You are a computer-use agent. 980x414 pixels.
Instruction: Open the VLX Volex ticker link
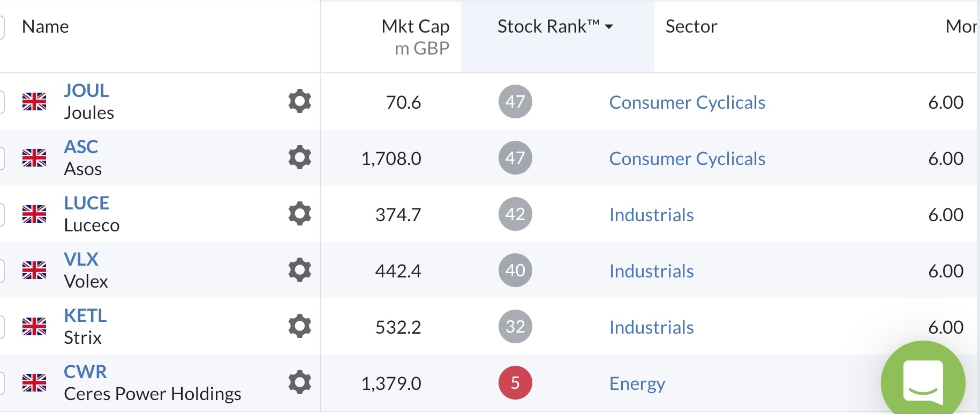click(81, 259)
